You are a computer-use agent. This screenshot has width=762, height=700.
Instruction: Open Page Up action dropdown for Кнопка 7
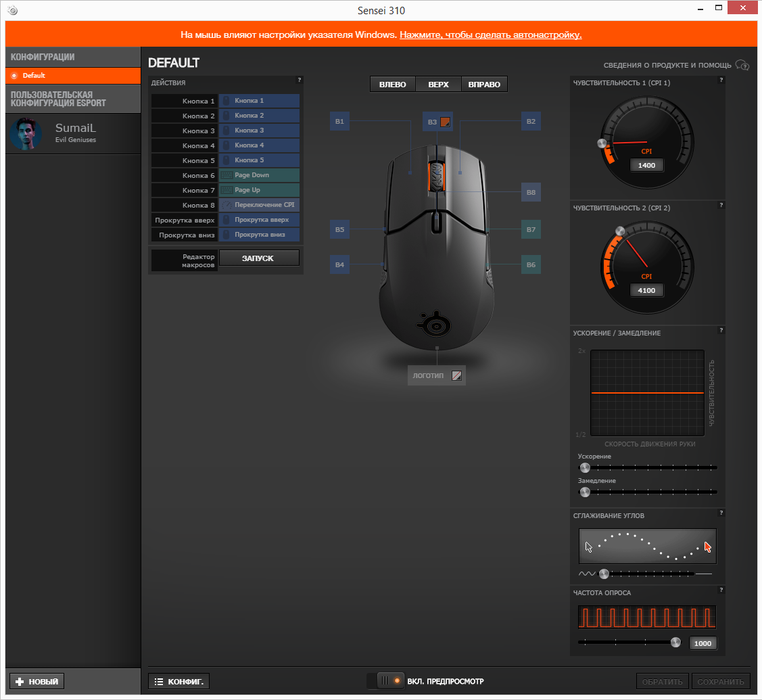pos(259,190)
